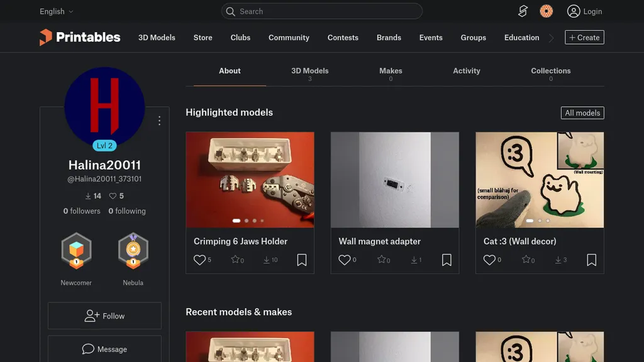Viewport: 644px width, 362px height.
Task: Switch to the 3D Models profile tab
Action: pos(310,74)
